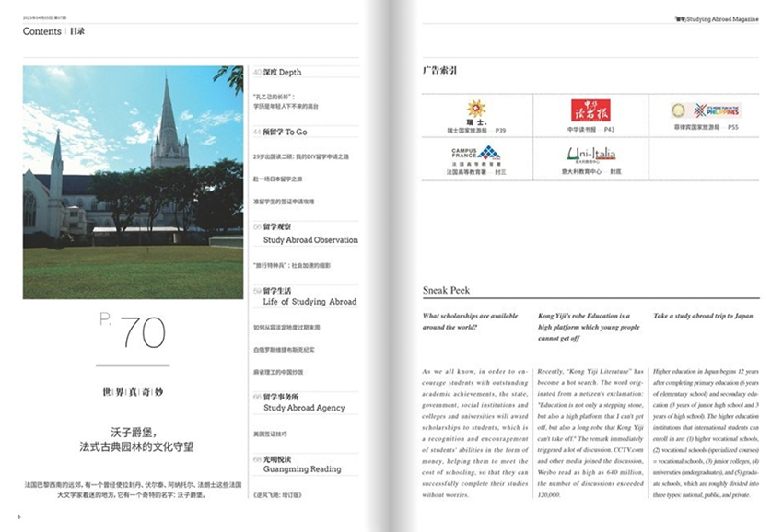Screen dimensions: 783x532
Task: Click the Sneak Peek heading
Action: [x=446, y=290]
